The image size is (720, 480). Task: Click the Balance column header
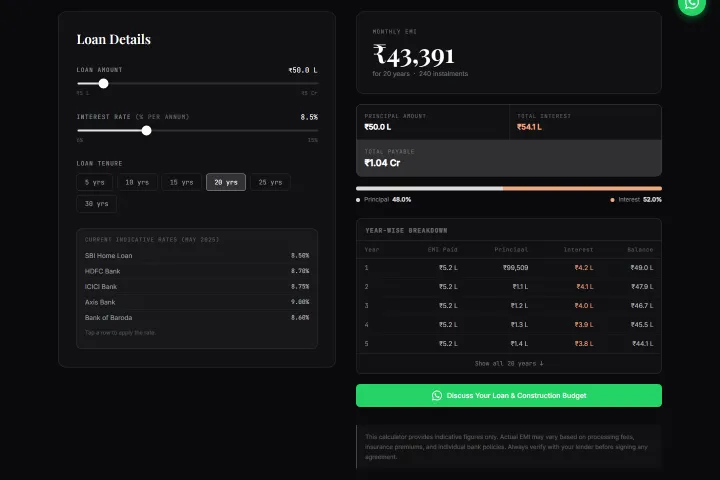(640, 250)
